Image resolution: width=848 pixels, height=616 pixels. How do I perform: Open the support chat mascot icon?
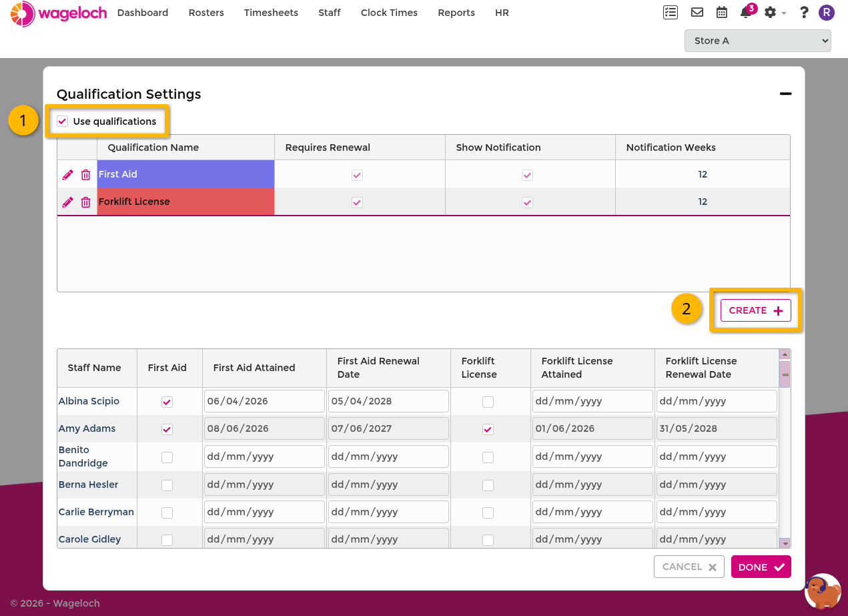tap(823, 591)
